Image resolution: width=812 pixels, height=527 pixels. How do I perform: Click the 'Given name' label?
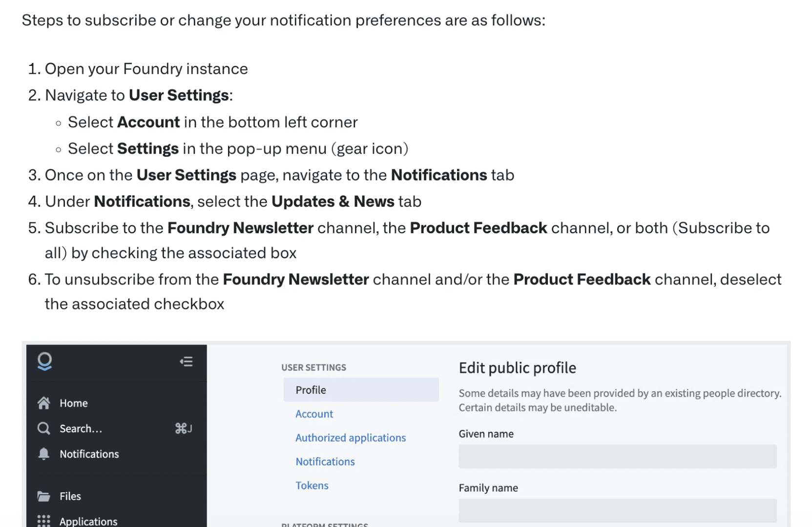click(486, 434)
